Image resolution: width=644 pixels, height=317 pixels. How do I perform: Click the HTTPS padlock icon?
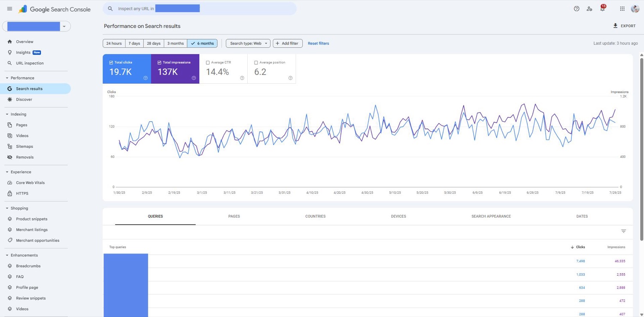pos(9,193)
